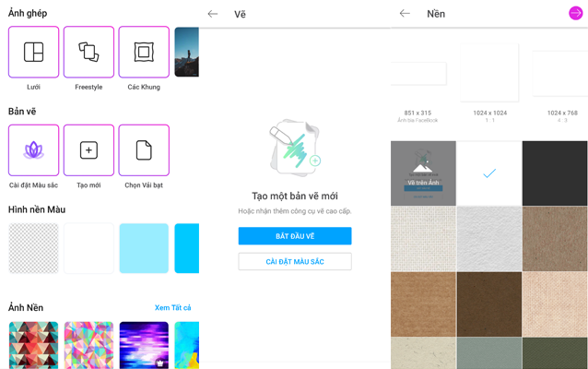This screenshot has width=588, height=369.
Task: Pick the red triangle pattern background
Action: click(x=33, y=345)
